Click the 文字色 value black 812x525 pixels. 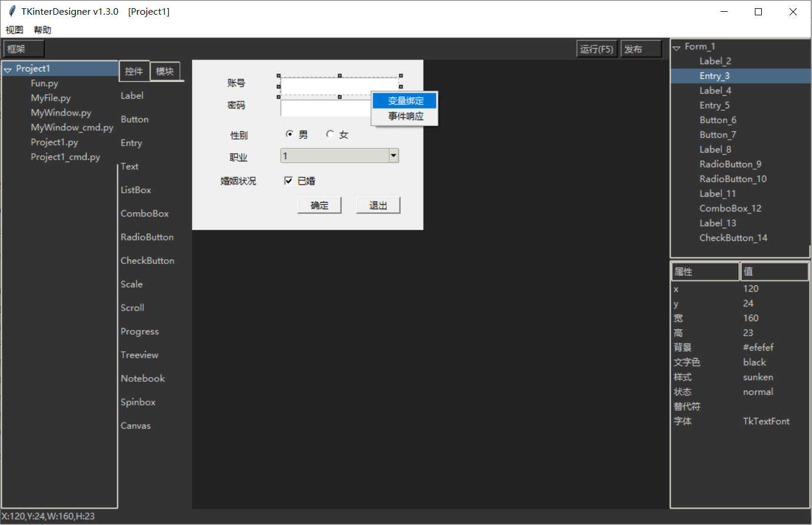click(754, 362)
